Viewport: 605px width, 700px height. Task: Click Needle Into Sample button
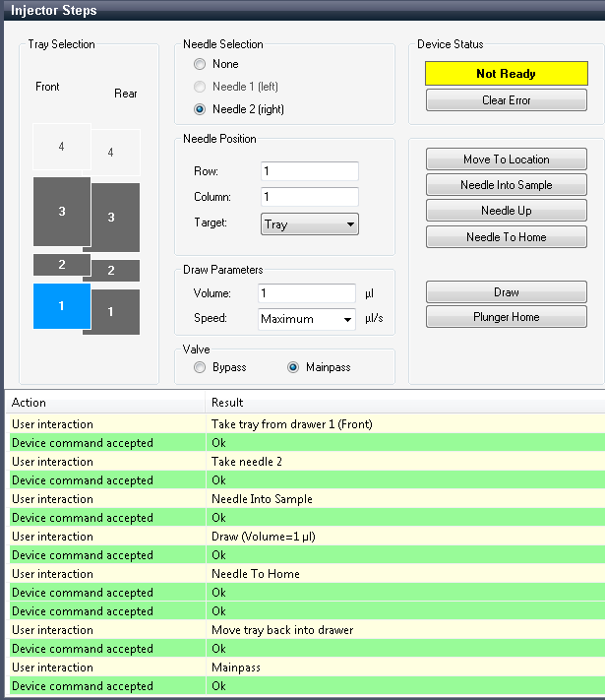[506, 185]
